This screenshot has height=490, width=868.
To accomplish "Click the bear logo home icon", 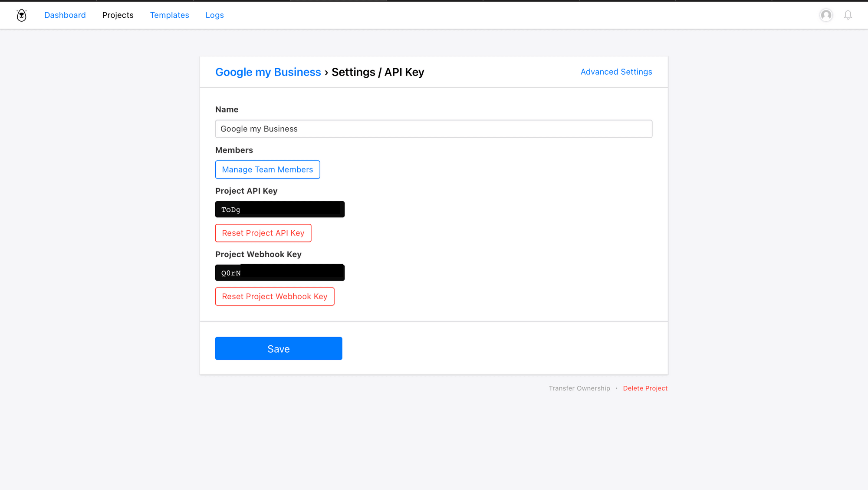I will click(22, 15).
